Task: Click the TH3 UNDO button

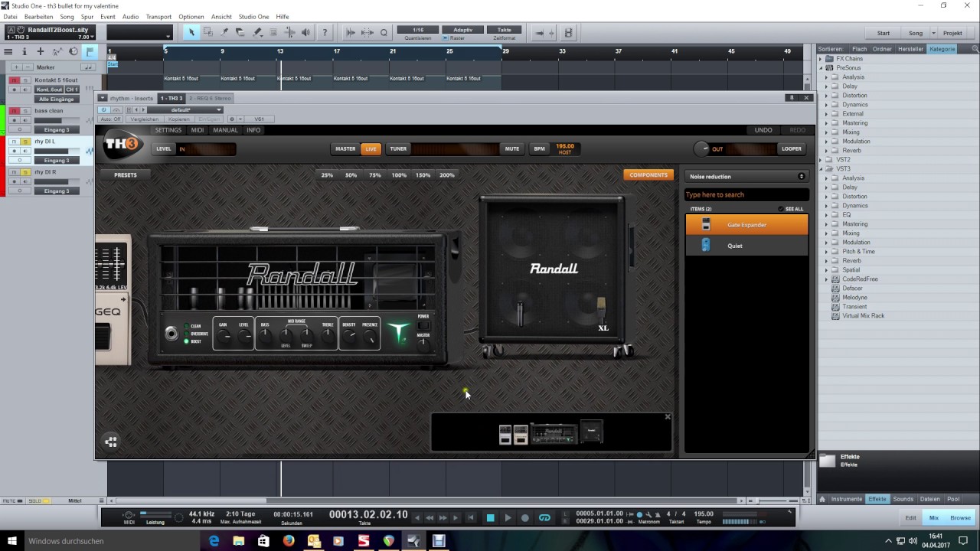Action: [x=763, y=130]
